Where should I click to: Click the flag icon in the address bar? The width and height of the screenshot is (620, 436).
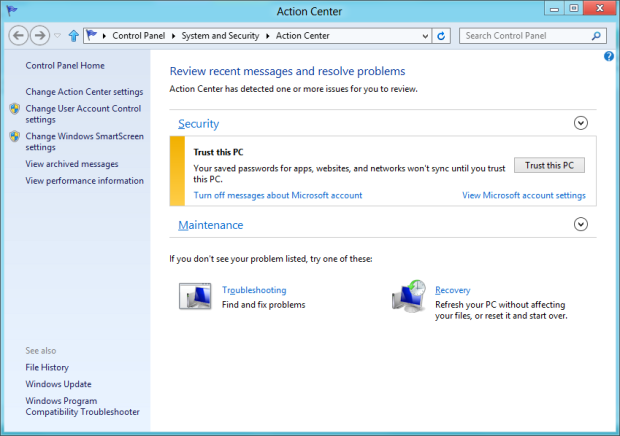(x=92, y=36)
